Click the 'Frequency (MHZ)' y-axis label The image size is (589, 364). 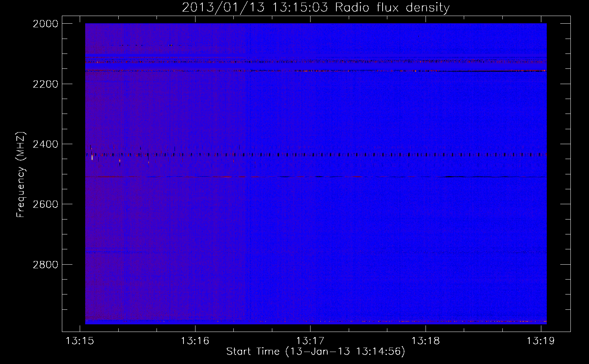[21, 175]
